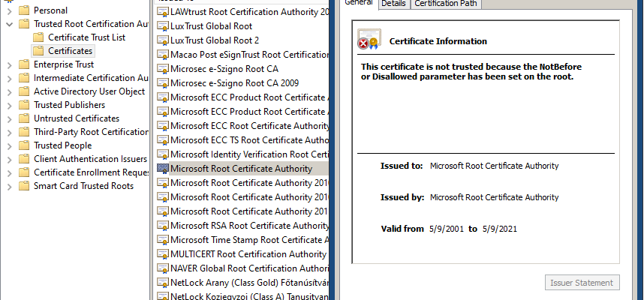644x300 pixels.
Task: Expand the Enterprise Trust node
Action: tap(11, 64)
